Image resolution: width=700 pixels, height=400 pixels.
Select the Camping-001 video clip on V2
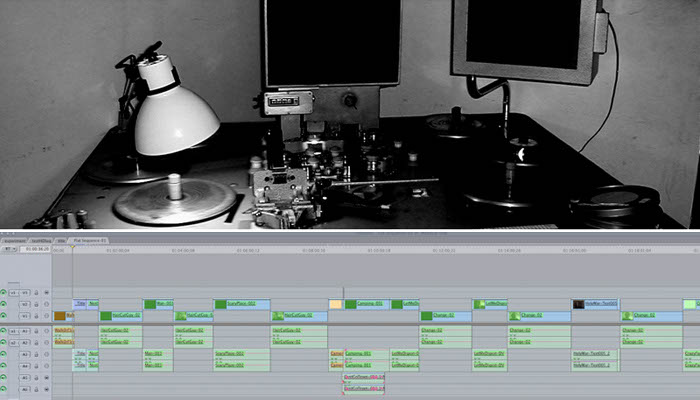click(367, 304)
